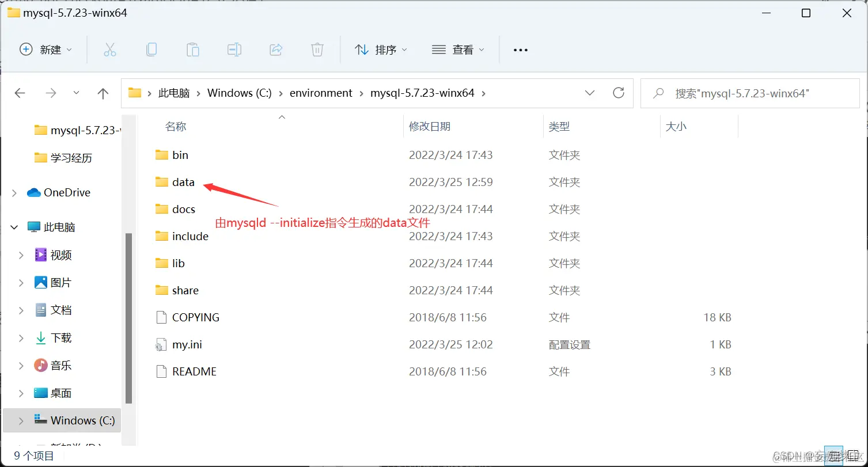
Task: Go back with the left arrow
Action: point(20,93)
